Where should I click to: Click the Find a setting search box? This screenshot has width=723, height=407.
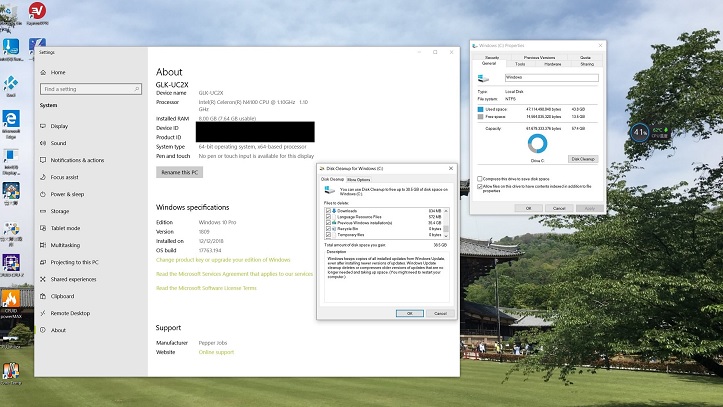coord(91,89)
